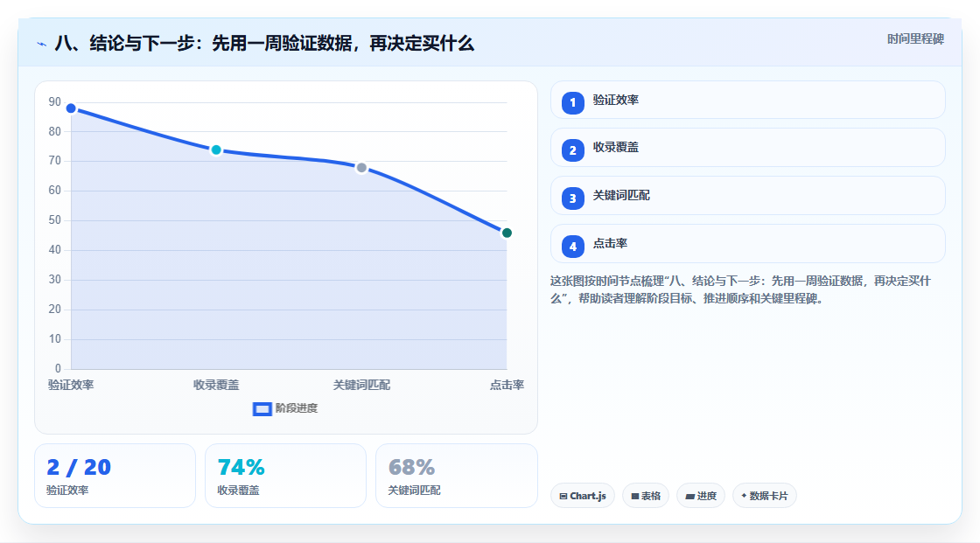Select the dark green 点击率 data point
The image size is (980, 543).
pos(507,233)
